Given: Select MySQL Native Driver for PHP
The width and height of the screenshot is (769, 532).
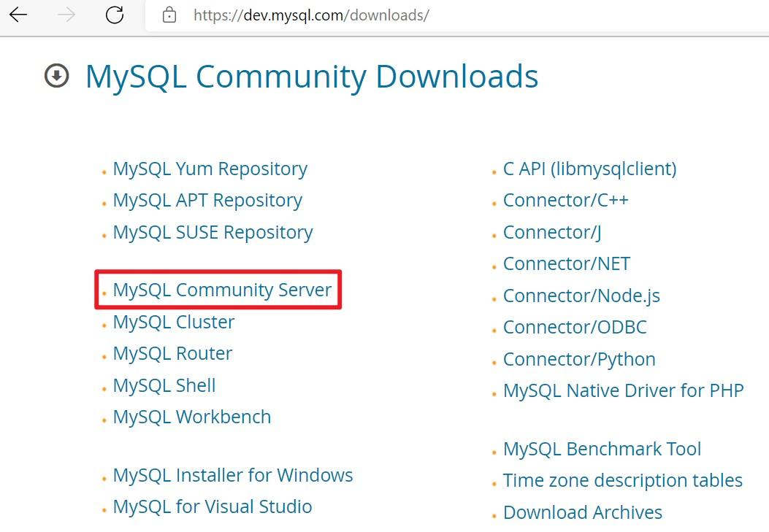Looking at the screenshot, I should click(x=624, y=390).
